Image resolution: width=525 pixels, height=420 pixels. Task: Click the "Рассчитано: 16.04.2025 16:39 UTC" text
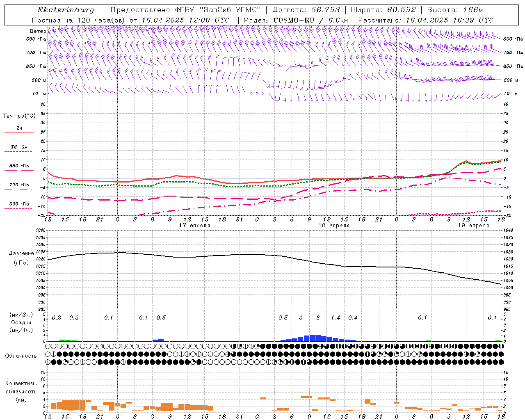pyautogui.click(x=426, y=20)
